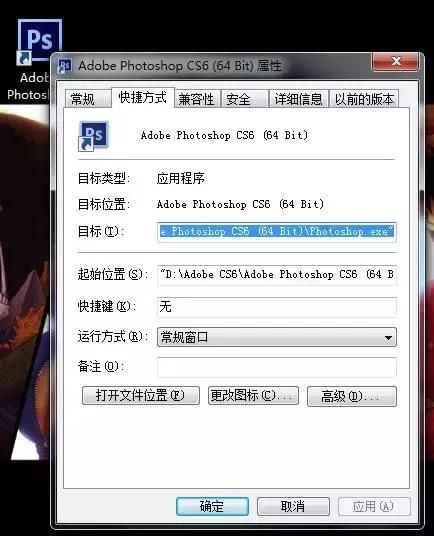
Task: Click the dialog title Adobe Photoshop CS6 (64 Bit) 属性
Action: (180, 66)
